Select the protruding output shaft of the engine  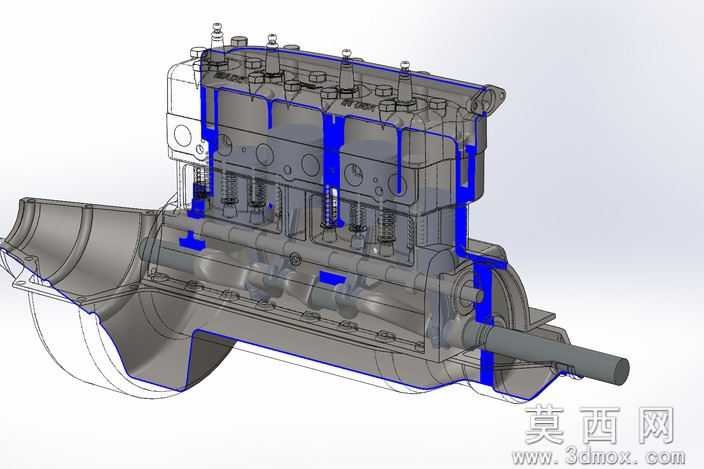pos(556,354)
